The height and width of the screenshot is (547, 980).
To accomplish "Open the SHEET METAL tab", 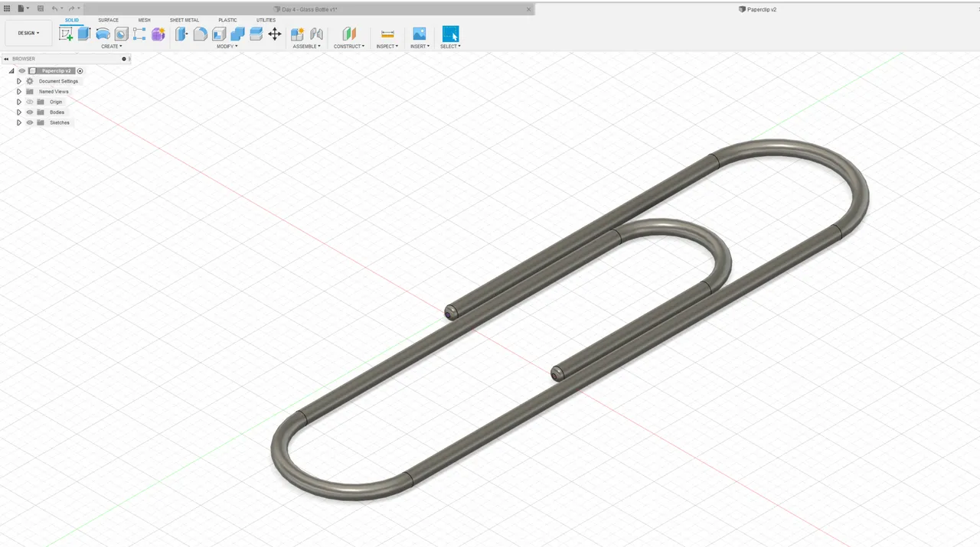I will (x=184, y=20).
